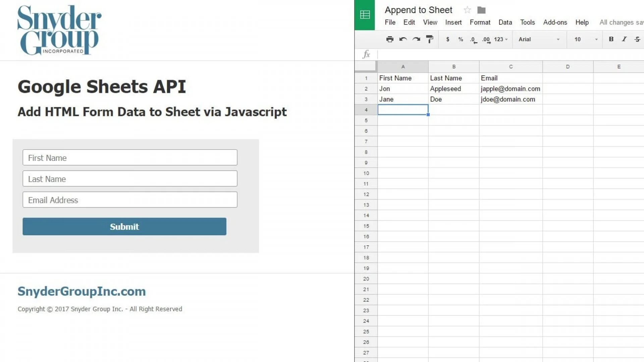The image size is (644, 362).
Task: Increase decimal places
Action: coord(486,40)
